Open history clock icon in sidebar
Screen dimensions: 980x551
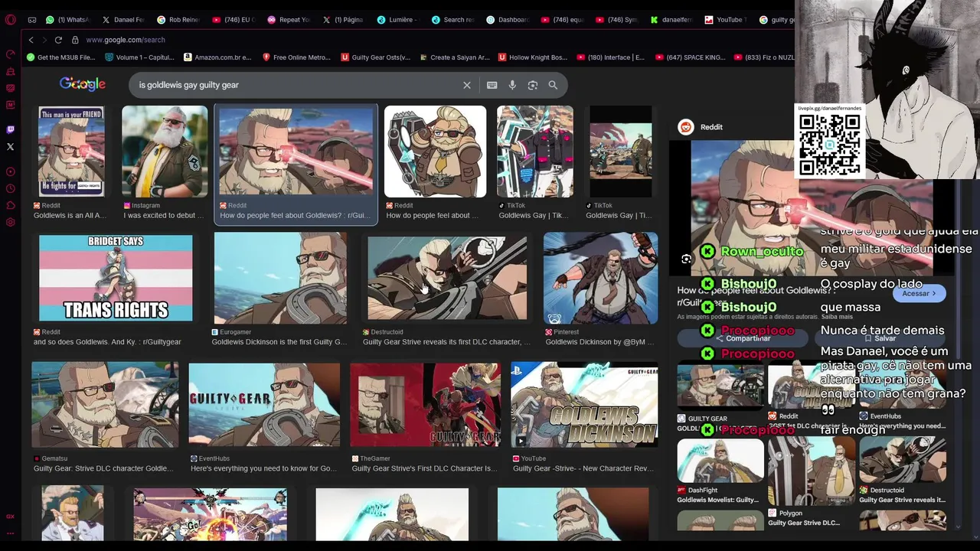coord(10,188)
